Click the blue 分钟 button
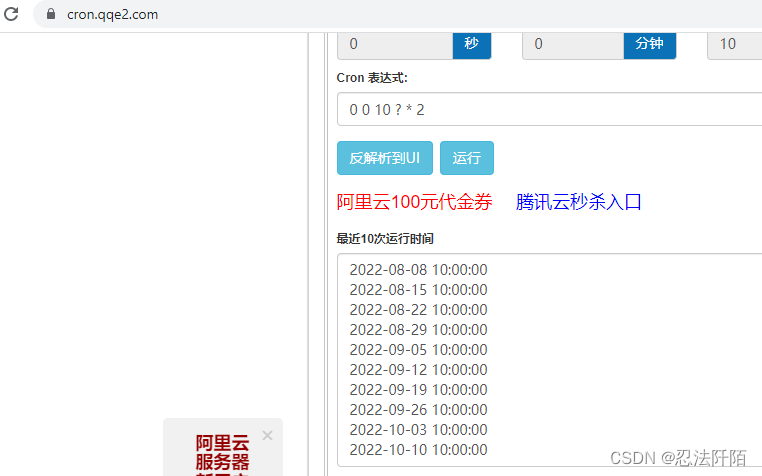762x476 pixels. click(x=649, y=44)
